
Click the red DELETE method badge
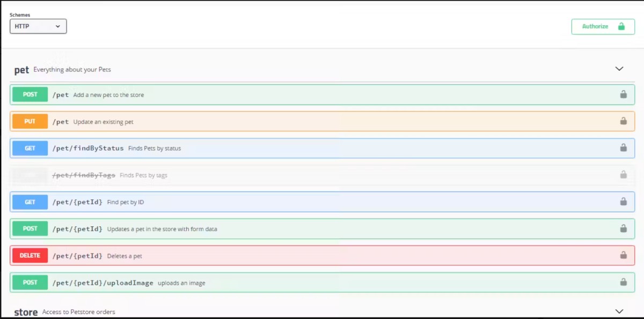tap(30, 255)
